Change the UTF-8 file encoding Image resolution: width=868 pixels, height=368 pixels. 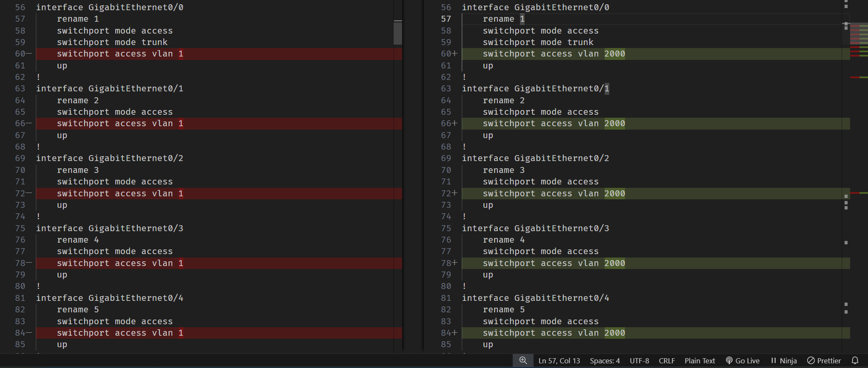[x=639, y=361]
